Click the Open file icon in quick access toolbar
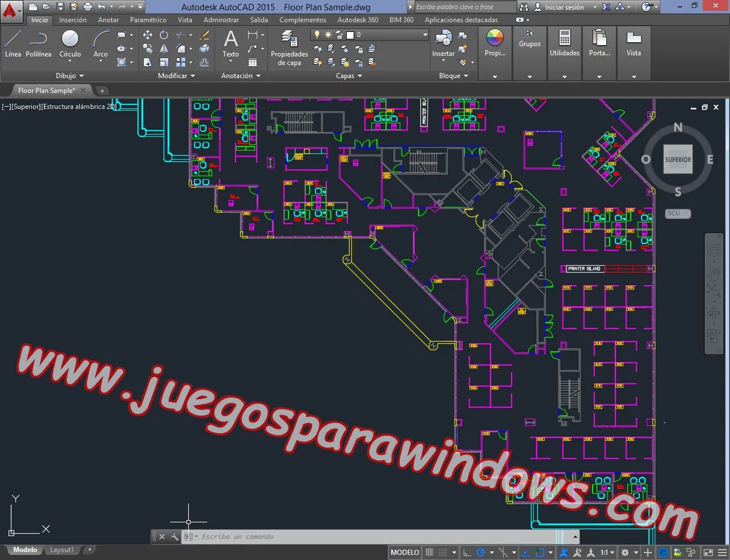Screen dimensions: 730x560 click(x=47, y=7)
